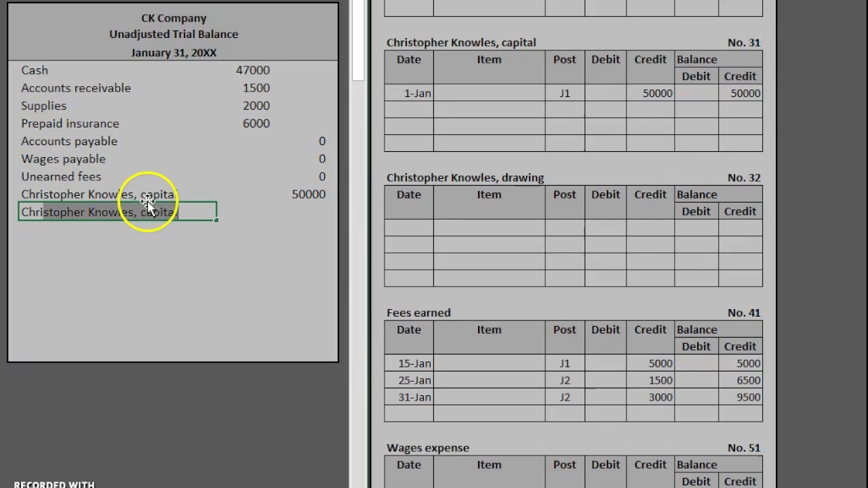
Task: Click the 31-Jan row credit 3000
Action: 660,397
